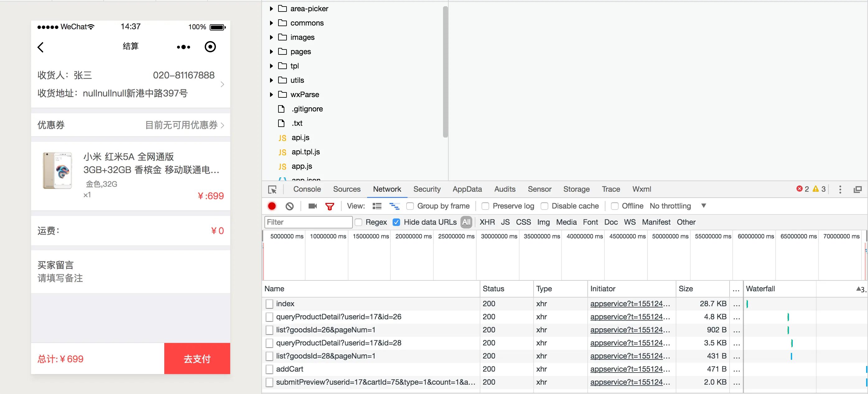The height and width of the screenshot is (394, 868).
Task: Check the submitPreview request row checkbox
Action: pyautogui.click(x=269, y=382)
